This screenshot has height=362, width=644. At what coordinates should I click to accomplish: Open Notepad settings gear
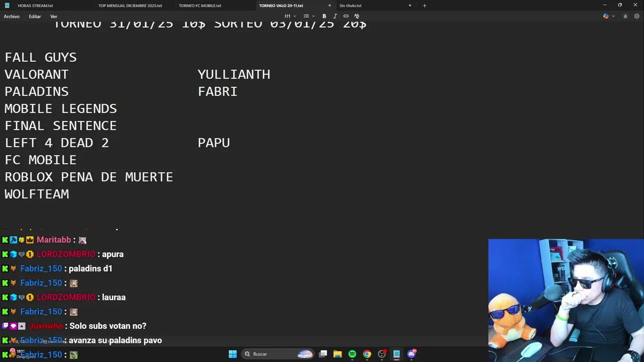click(636, 16)
